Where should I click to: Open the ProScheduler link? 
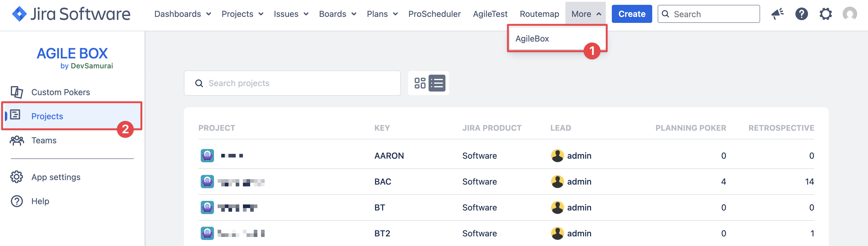point(434,14)
